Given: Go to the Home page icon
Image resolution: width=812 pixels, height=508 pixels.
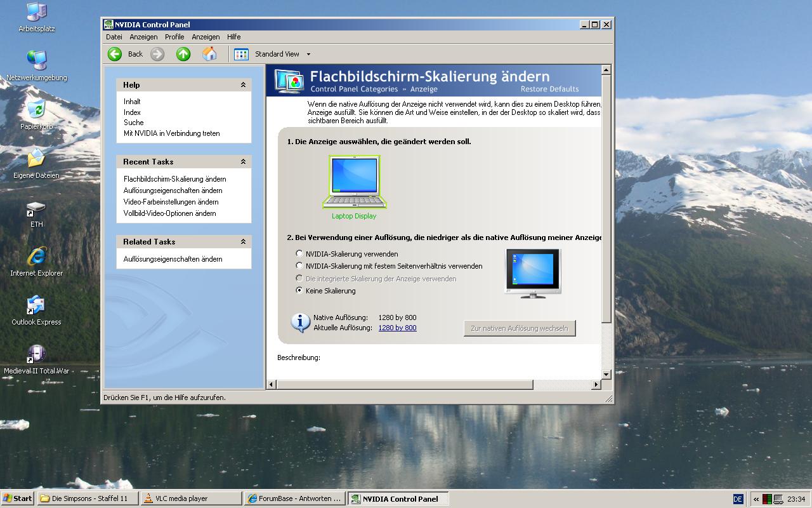Looking at the screenshot, I should click(209, 54).
